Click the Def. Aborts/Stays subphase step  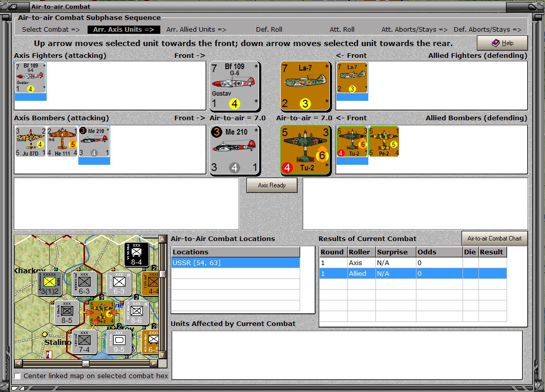click(x=487, y=30)
